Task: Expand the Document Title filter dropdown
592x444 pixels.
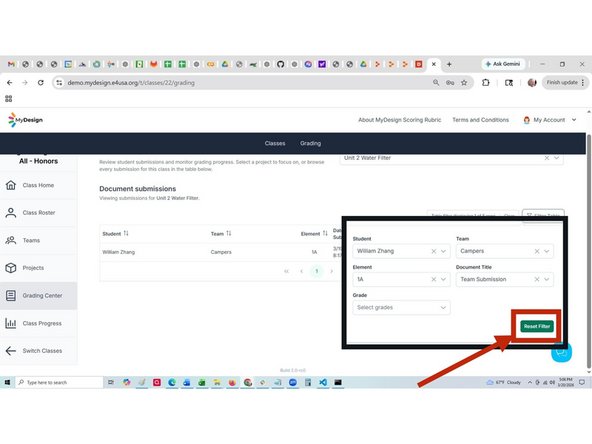Action: click(546, 279)
